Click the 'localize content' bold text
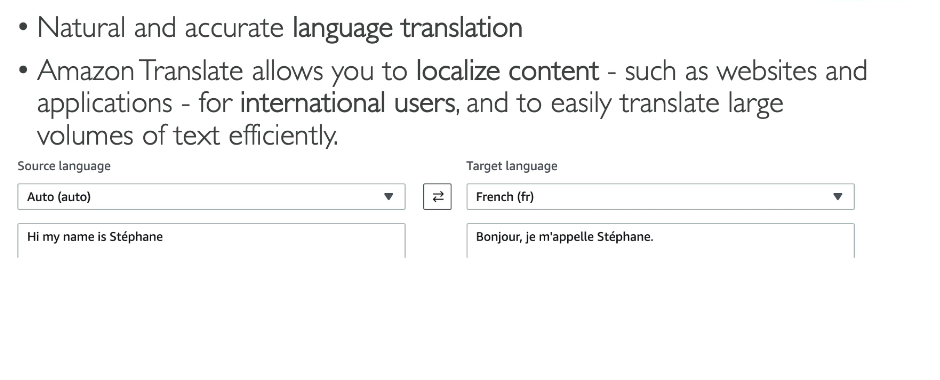Viewport: 940px width, 380px height. 508,71
